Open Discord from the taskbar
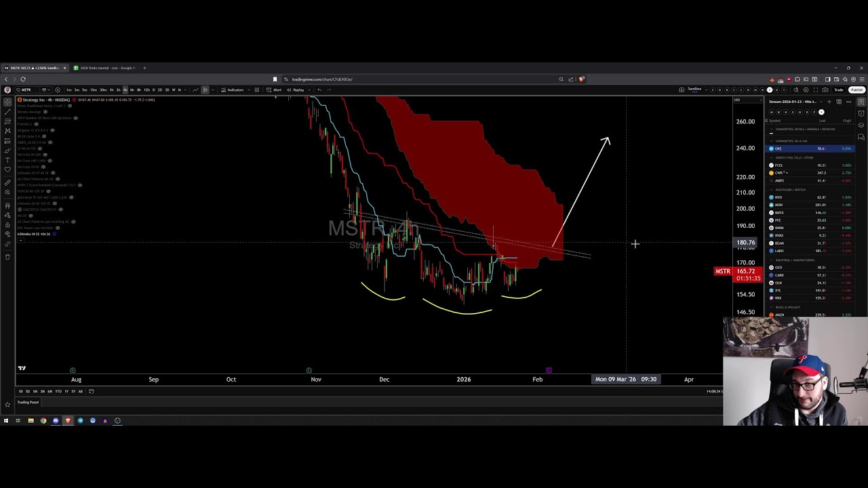The image size is (868, 488). (56, 420)
